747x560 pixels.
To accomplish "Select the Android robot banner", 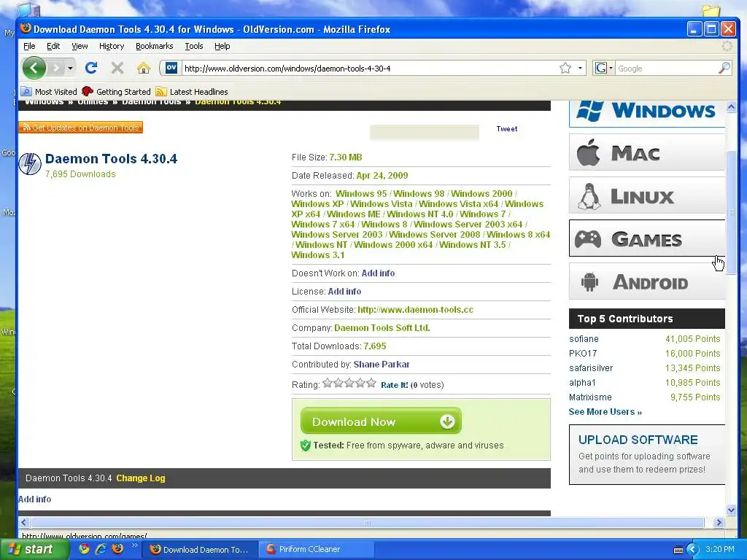I will (647, 281).
